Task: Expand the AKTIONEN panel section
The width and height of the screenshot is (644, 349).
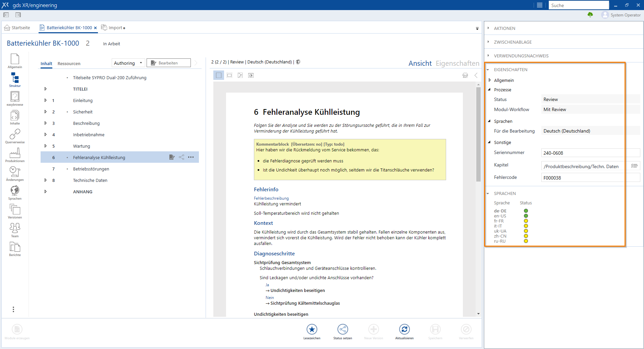Action: tap(504, 29)
